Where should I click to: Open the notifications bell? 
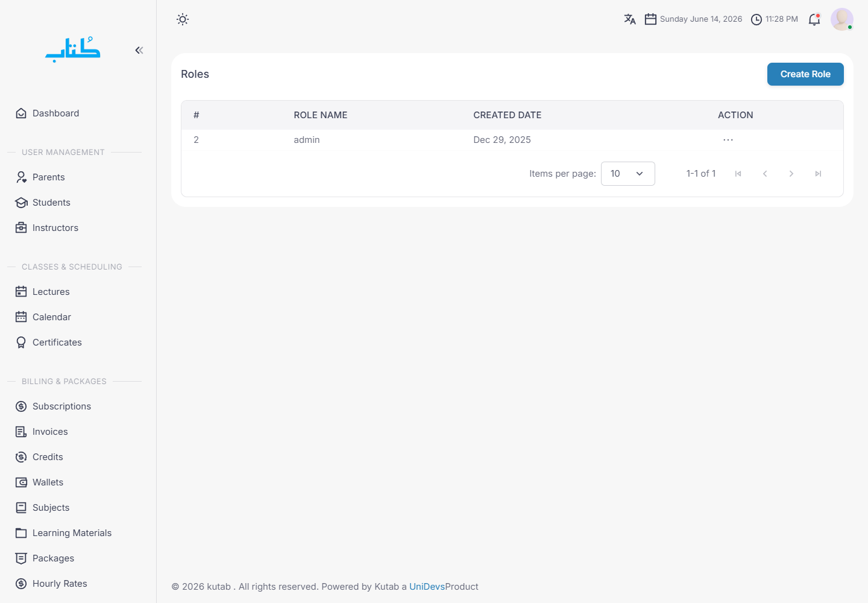(814, 19)
